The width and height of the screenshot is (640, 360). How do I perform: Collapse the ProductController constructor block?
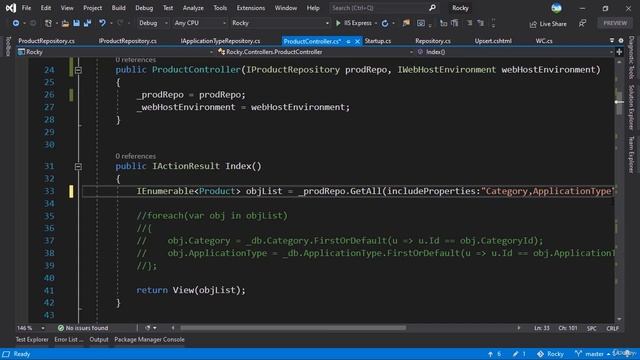pos(78,70)
